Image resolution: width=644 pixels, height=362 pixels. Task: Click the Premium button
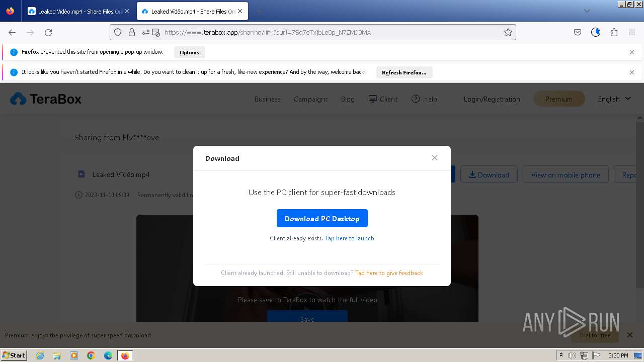click(558, 99)
